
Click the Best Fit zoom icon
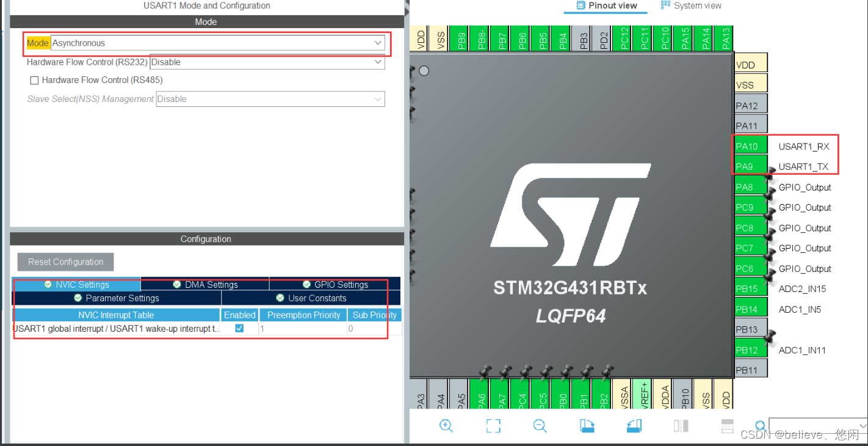(x=493, y=426)
